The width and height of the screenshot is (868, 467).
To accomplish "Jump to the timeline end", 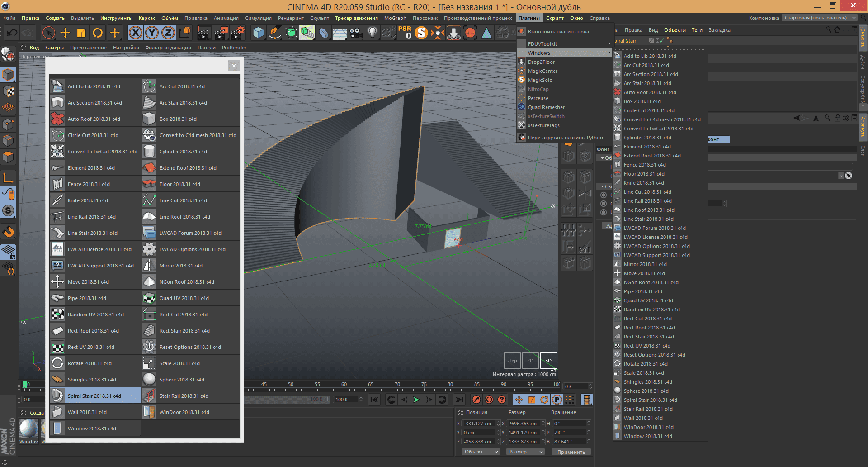I will click(x=459, y=400).
